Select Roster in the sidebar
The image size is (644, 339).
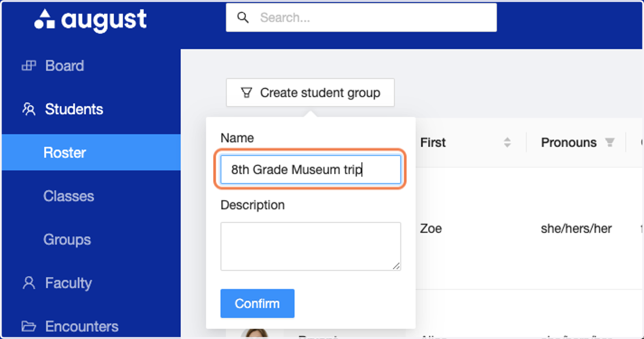(91, 153)
